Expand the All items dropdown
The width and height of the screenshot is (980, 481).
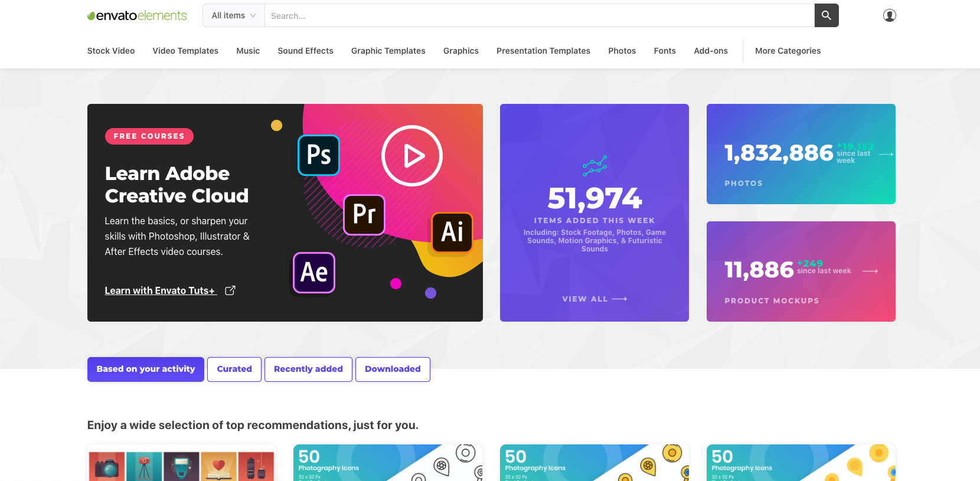point(234,16)
